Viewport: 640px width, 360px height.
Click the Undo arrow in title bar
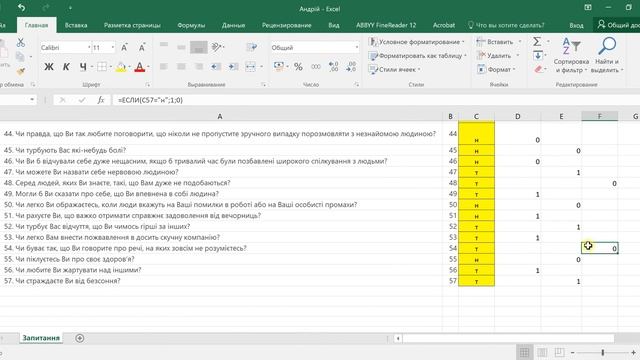(x=21, y=8)
